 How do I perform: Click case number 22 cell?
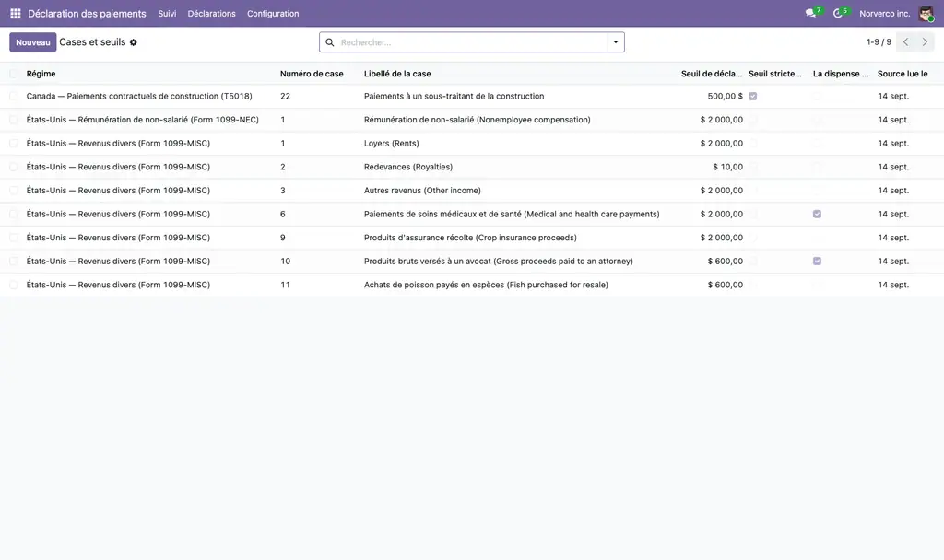286,96
